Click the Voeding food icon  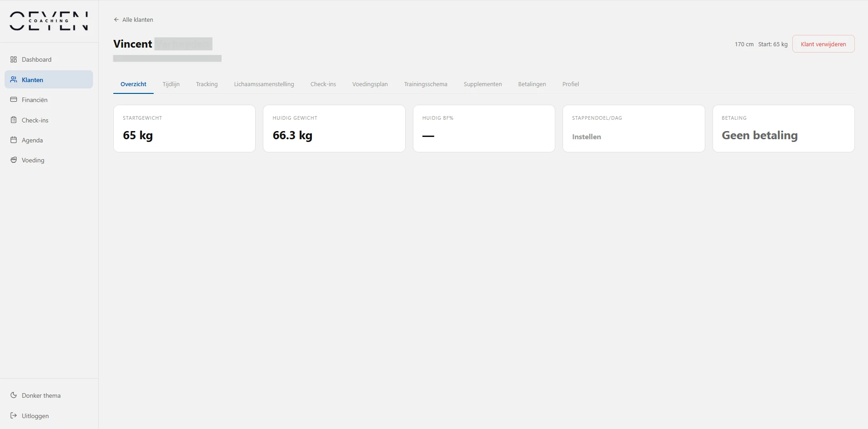coord(14,160)
